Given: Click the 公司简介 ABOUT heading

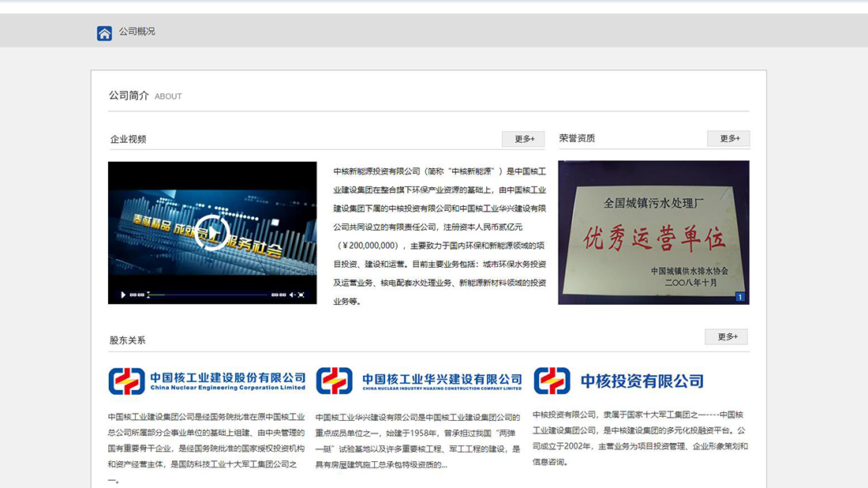Looking at the screenshot, I should tap(145, 96).
